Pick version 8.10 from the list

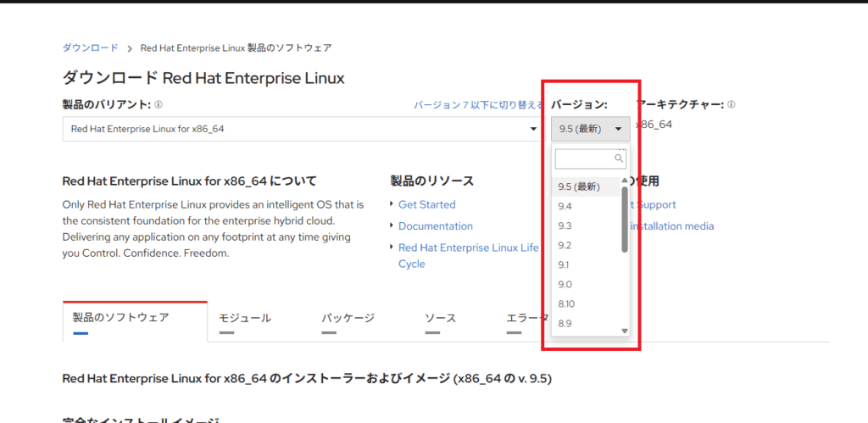pos(586,304)
